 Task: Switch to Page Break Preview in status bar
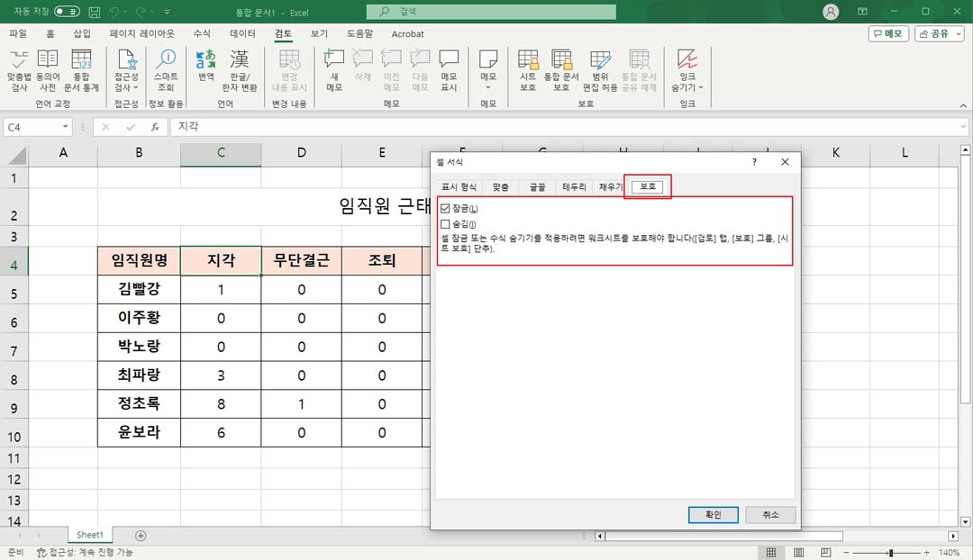tap(826, 552)
